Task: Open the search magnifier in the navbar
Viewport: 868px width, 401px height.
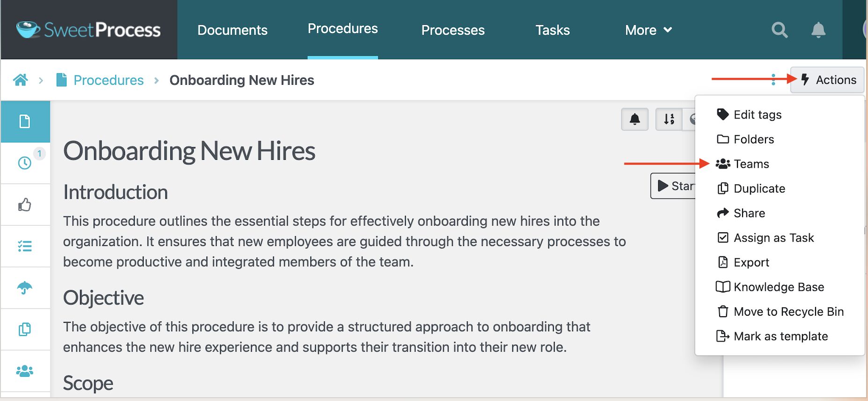Action: coord(779,30)
